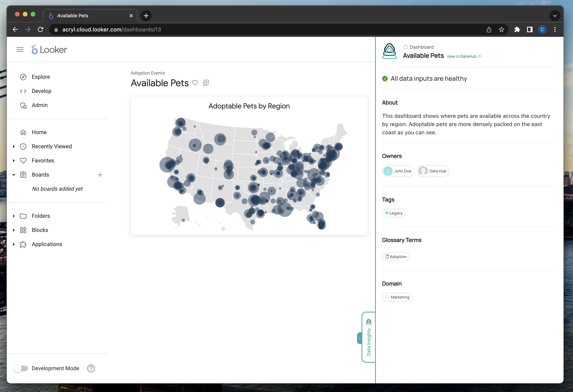573x392 pixels.
Task: Reload the page
Action: click(41, 30)
